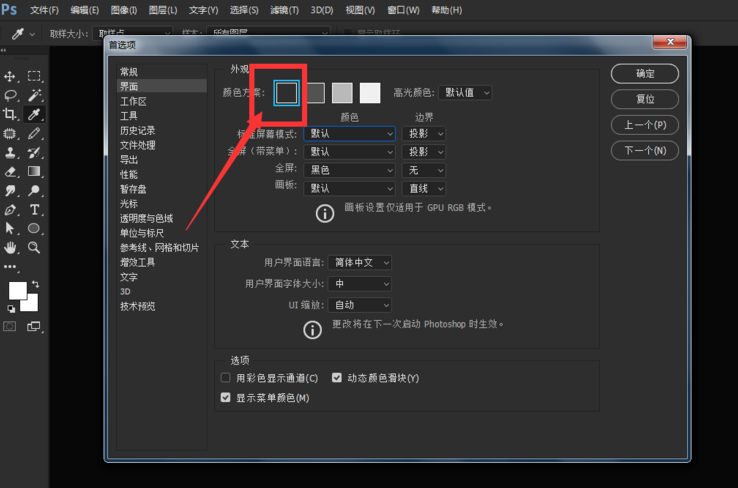Viewport: 738px width, 488px height.
Task: Select the Horizontal Type tool
Action: (34, 210)
